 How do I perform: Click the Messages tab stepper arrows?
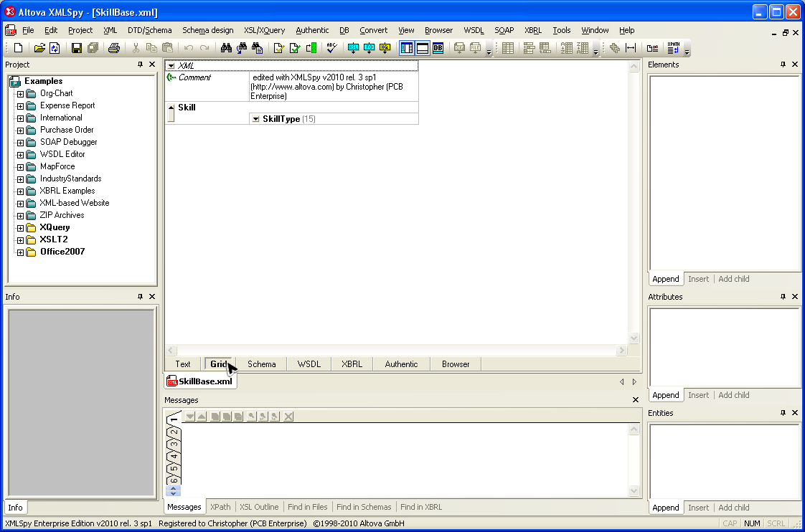pos(173,491)
